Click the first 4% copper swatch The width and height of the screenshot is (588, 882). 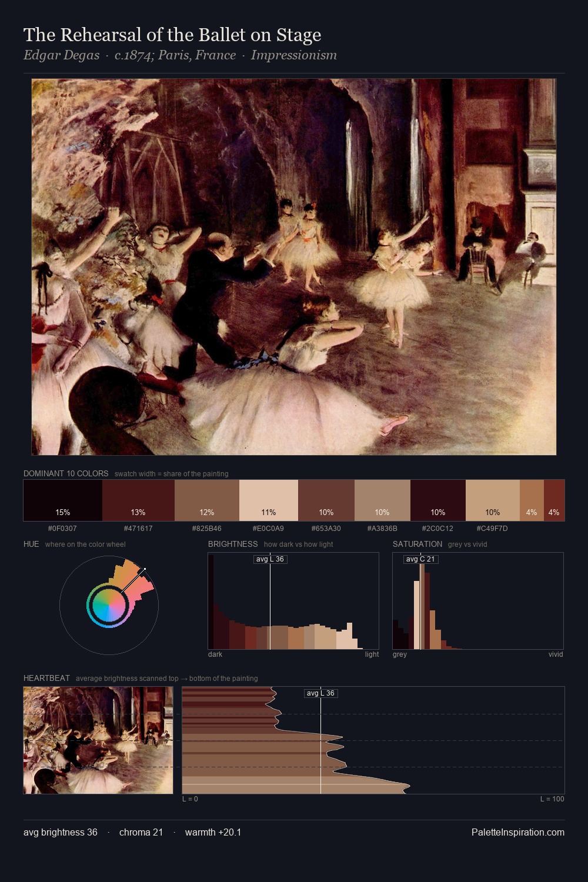tap(532, 500)
